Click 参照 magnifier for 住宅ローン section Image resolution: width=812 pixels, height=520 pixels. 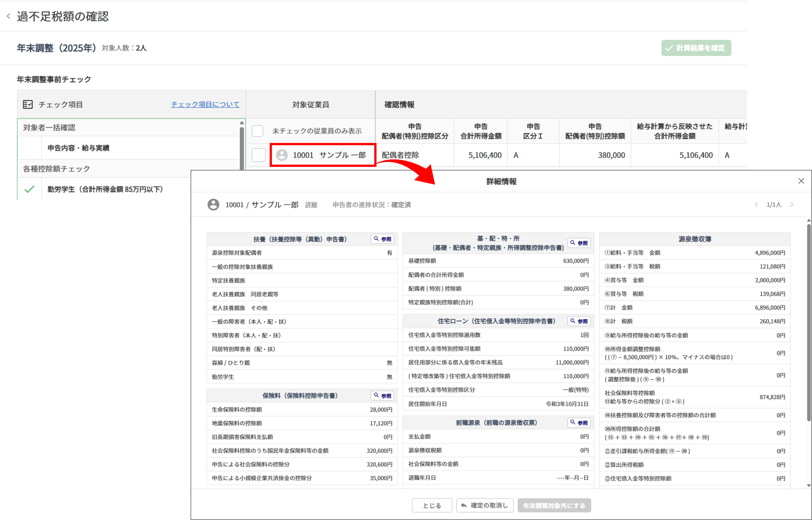(579, 321)
